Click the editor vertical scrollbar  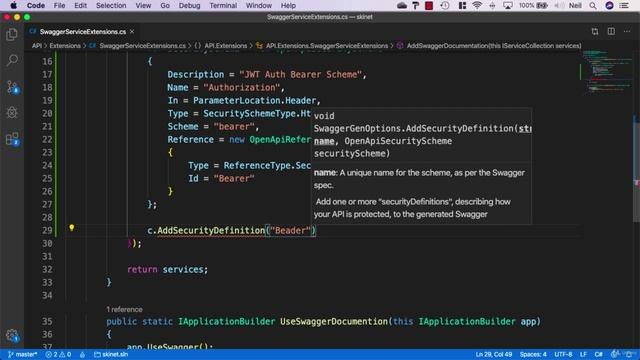636,169
